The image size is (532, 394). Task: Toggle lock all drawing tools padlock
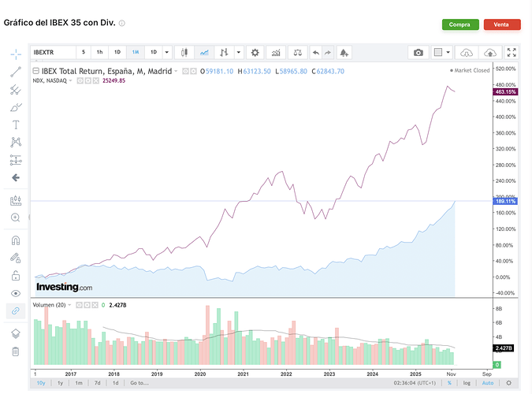tap(16, 275)
